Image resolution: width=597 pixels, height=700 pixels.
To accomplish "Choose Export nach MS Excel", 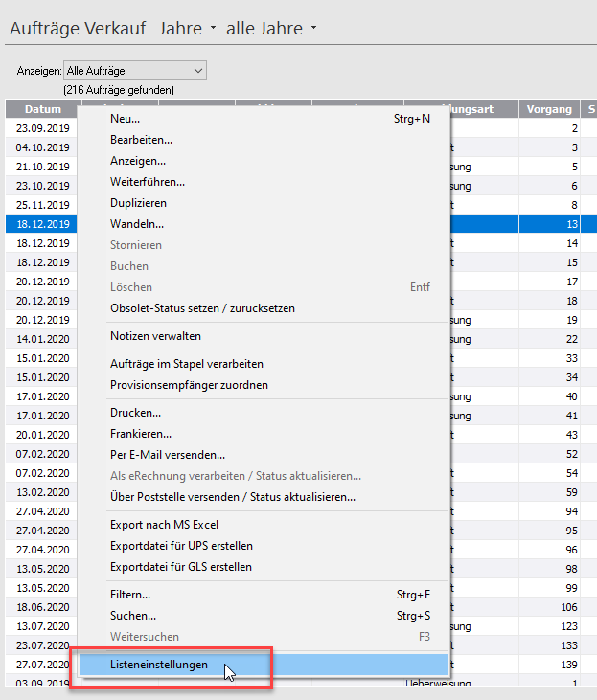I will click(164, 525).
